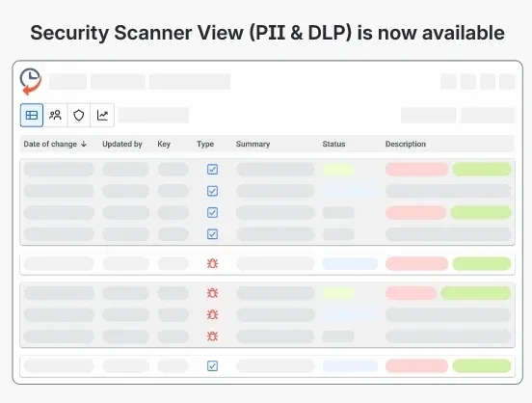532x403 pixels.
Task: Click the task checkbox icon in first row
Action: [212, 170]
